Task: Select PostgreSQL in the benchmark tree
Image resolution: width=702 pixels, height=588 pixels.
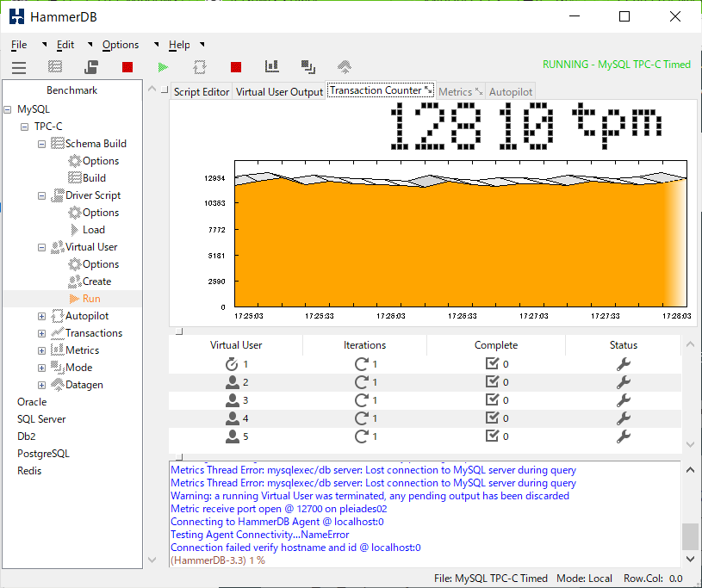Action: coord(43,454)
